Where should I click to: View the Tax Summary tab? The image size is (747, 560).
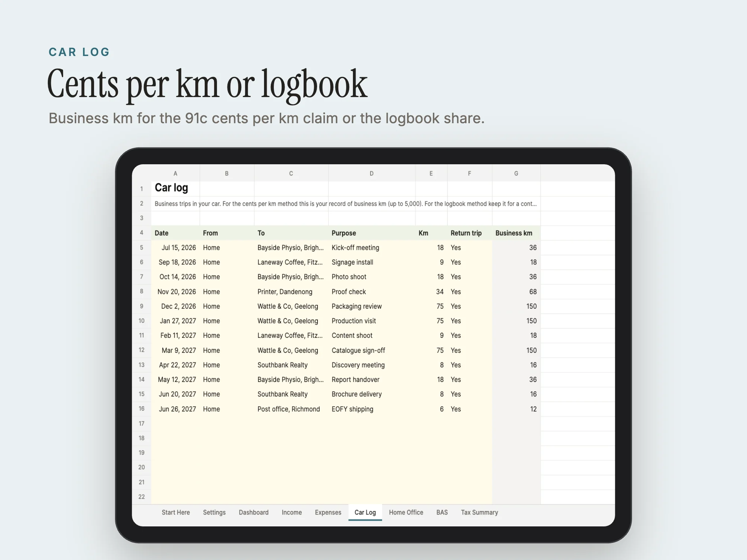479,512
